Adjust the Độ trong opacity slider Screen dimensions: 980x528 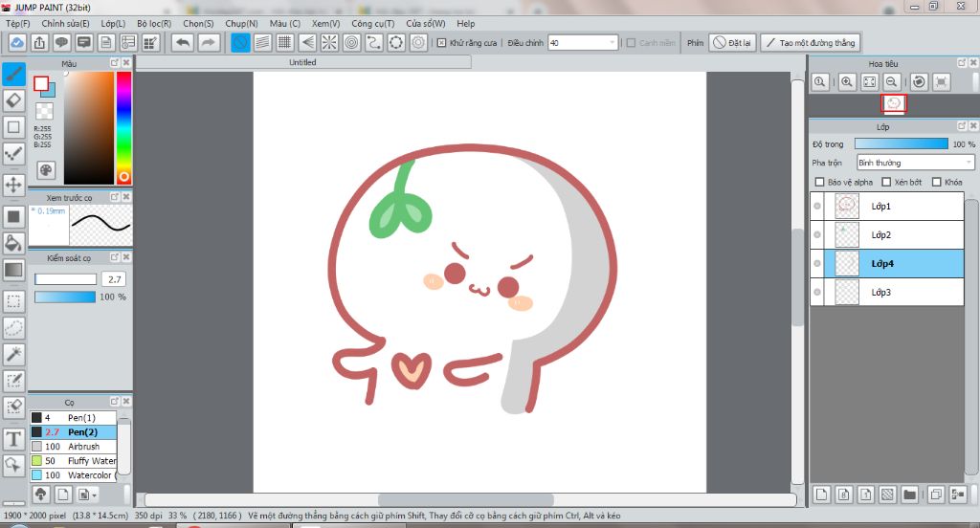[x=902, y=143]
